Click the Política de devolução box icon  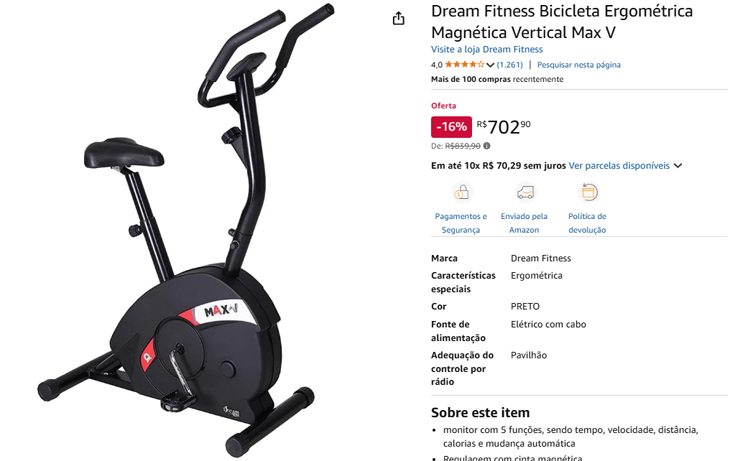pyautogui.click(x=588, y=192)
